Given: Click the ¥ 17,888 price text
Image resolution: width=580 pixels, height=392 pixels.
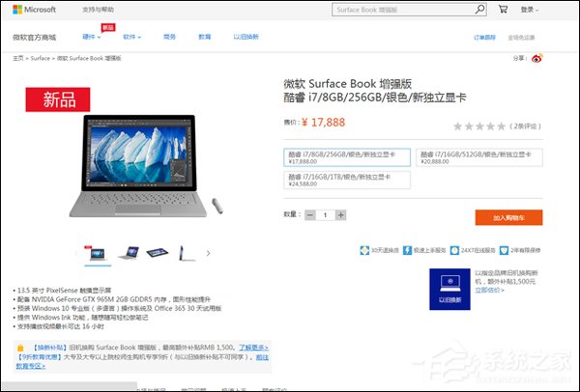Looking at the screenshot, I should 324,123.
